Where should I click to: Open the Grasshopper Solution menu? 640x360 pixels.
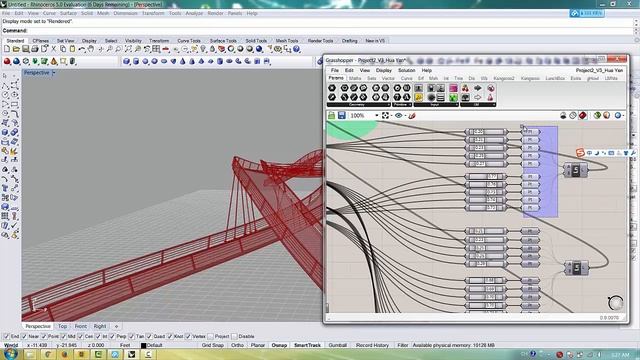(x=407, y=71)
